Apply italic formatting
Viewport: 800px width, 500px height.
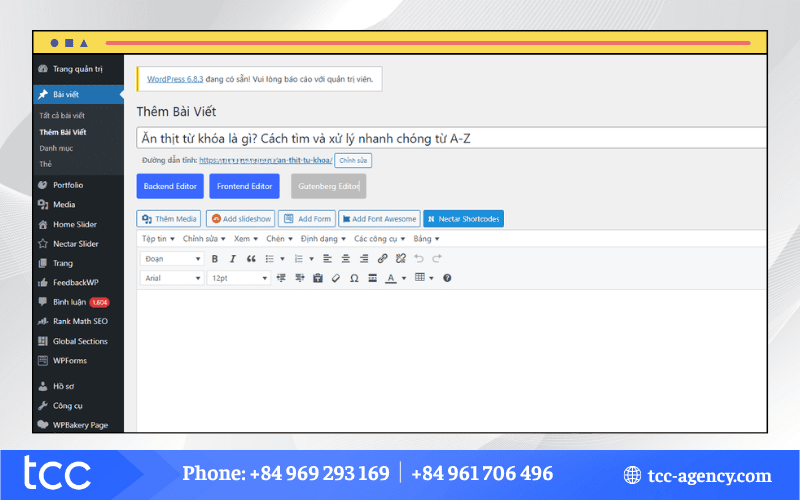(x=233, y=258)
